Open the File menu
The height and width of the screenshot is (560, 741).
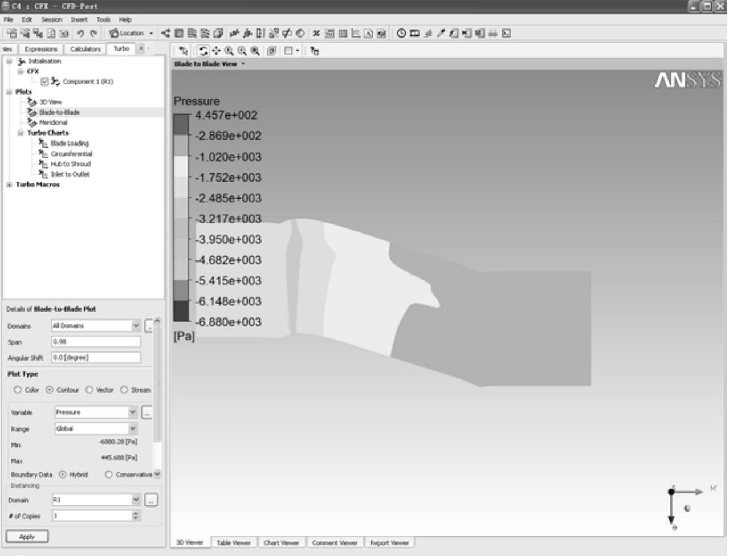9,19
